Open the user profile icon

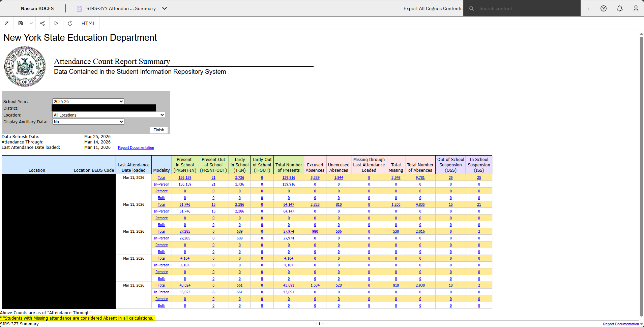tap(636, 8)
